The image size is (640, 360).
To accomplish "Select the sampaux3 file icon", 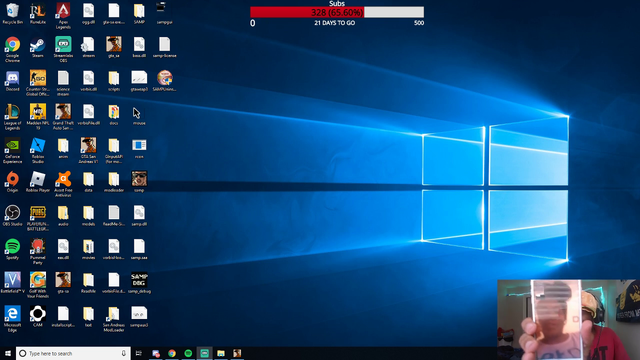I will click(139, 317).
